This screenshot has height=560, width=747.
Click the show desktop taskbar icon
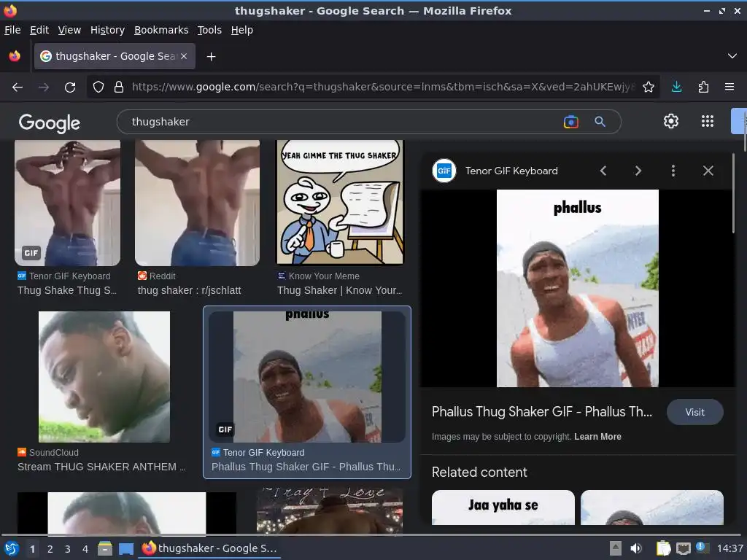[x=125, y=548]
